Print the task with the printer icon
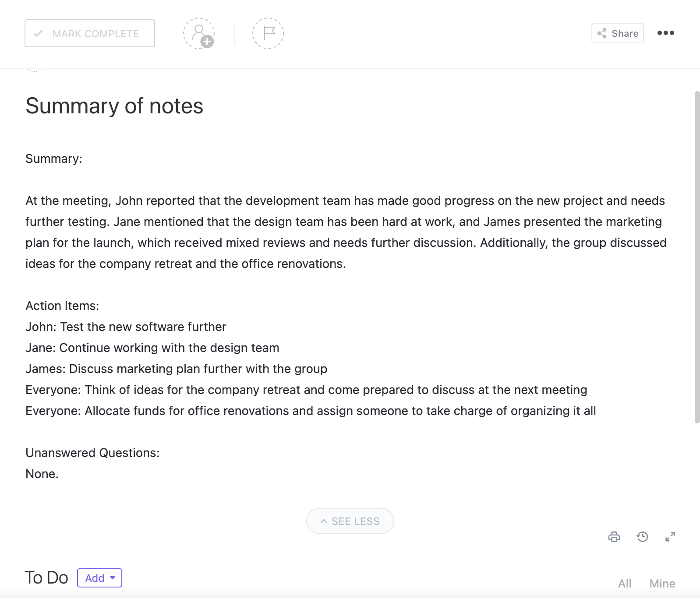This screenshot has height=598, width=700. coord(614,537)
